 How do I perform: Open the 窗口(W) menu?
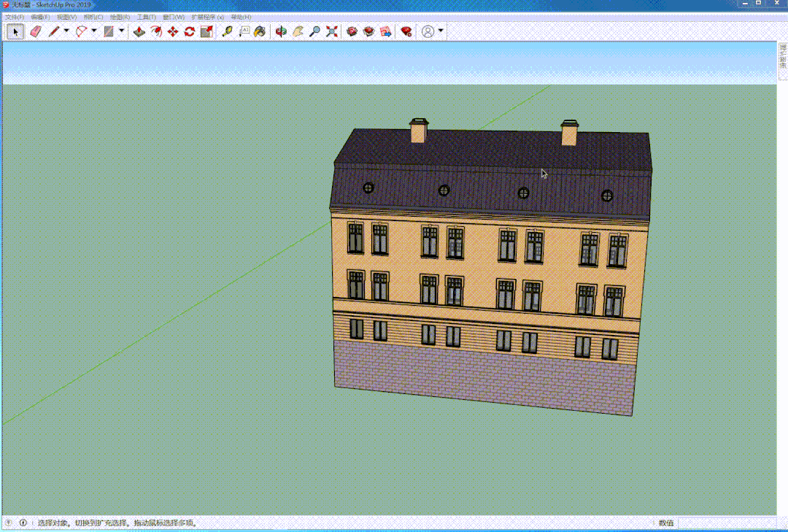[x=174, y=17]
